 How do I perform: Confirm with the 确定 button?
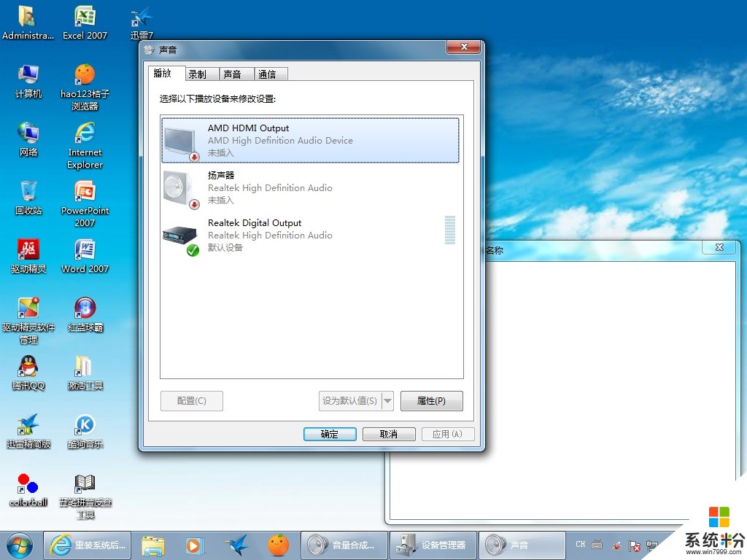click(330, 434)
